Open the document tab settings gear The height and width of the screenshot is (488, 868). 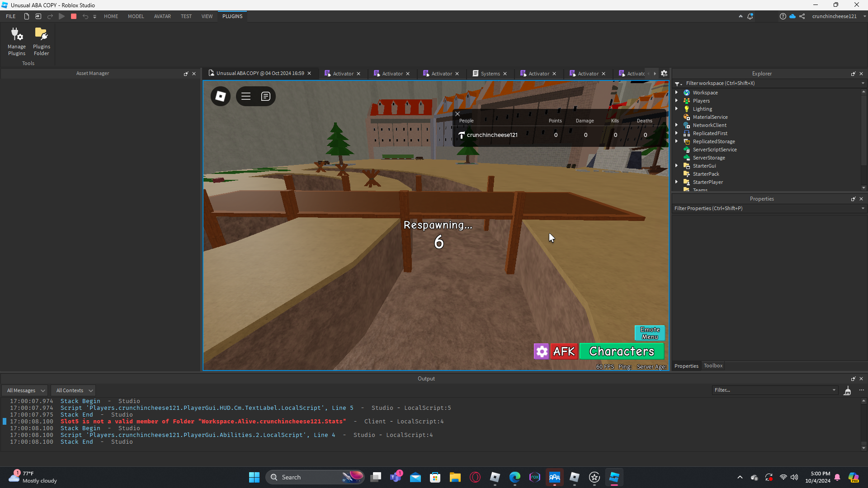coord(664,73)
